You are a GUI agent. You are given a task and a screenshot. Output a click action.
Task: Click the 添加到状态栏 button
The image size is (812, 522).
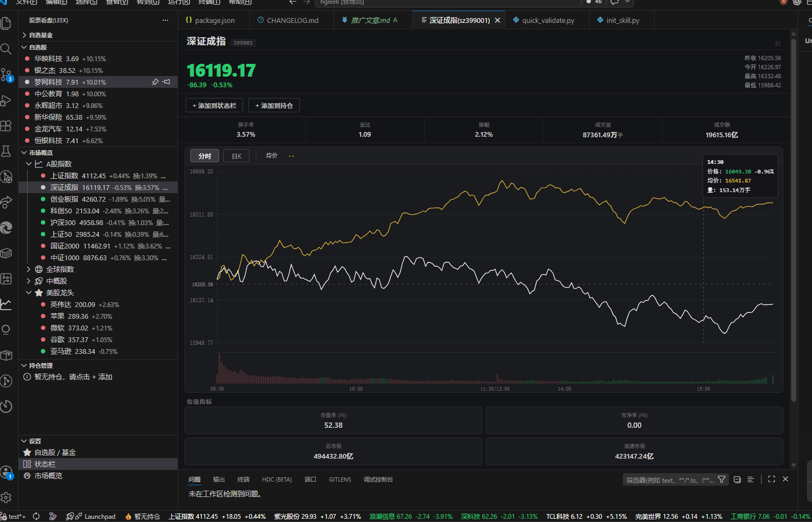click(214, 105)
